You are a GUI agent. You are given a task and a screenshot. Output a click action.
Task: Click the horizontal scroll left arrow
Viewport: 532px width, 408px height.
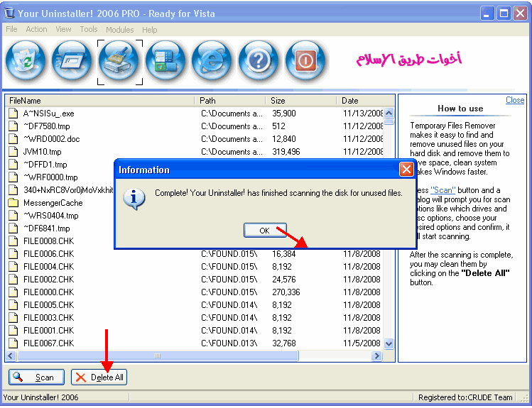(x=11, y=355)
